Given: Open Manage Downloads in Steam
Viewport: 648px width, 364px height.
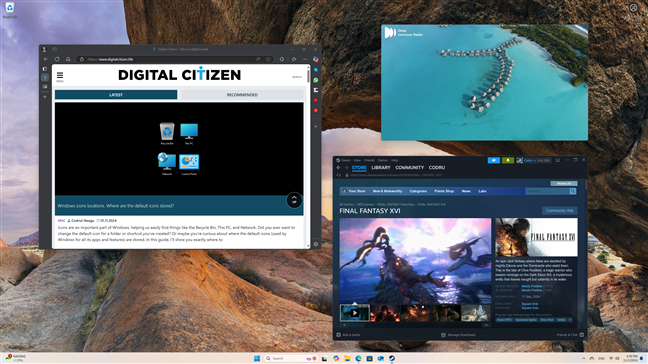Looking at the screenshot, I should pyautogui.click(x=458, y=335).
